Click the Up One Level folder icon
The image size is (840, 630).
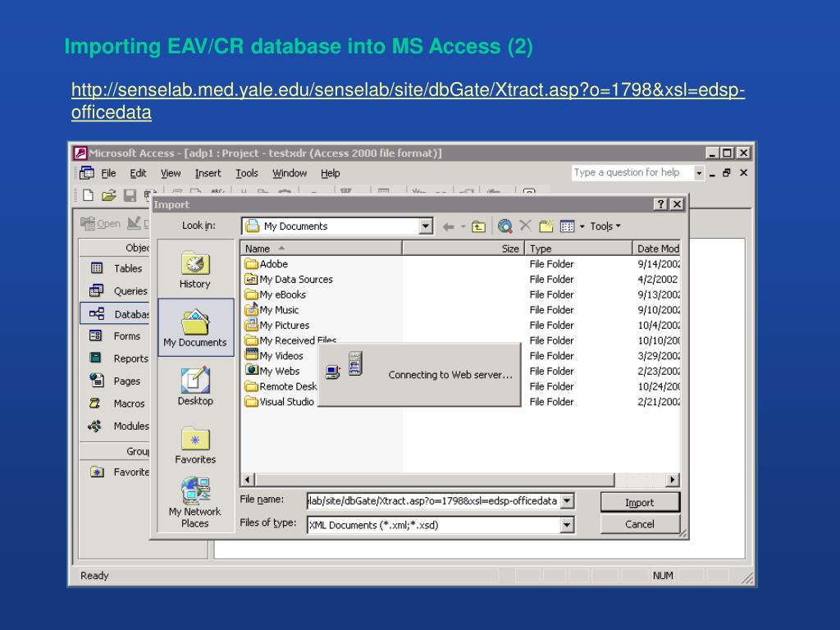point(478,226)
